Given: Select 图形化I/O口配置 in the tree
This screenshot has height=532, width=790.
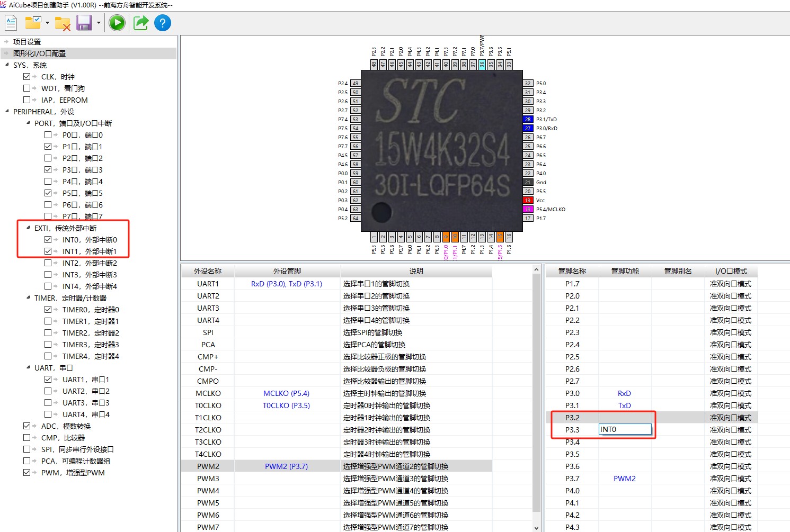Looking at the screenshot, I should 40,53.
